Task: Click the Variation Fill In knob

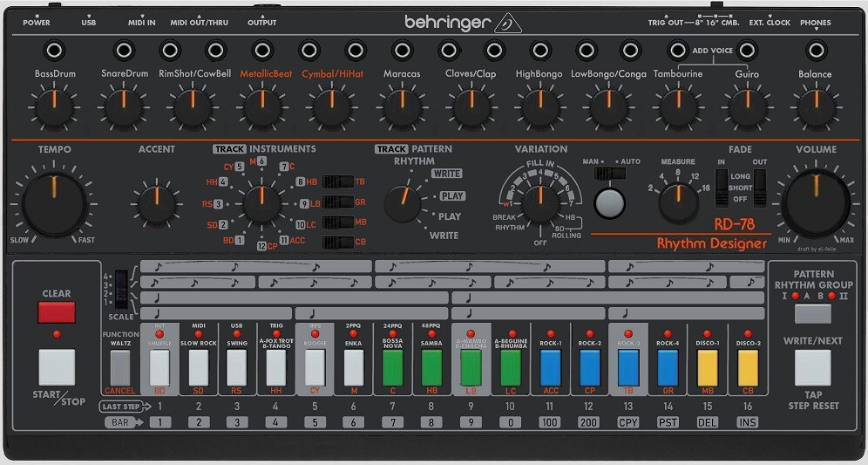Action: click(540, 204)
